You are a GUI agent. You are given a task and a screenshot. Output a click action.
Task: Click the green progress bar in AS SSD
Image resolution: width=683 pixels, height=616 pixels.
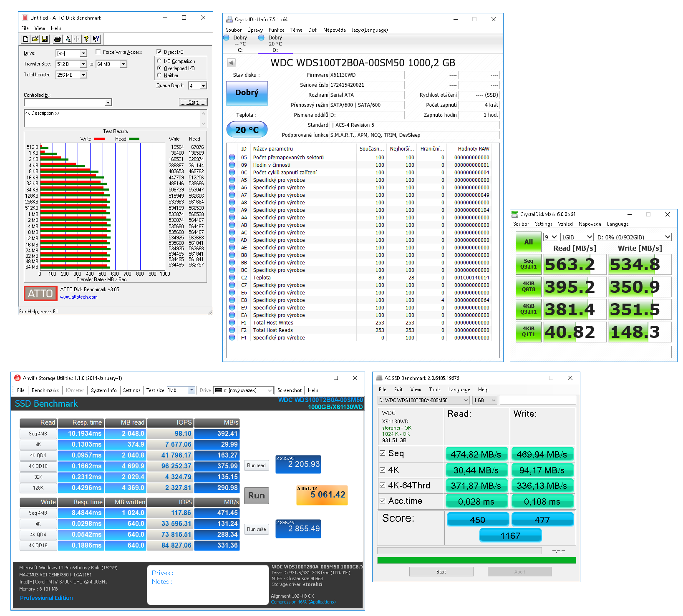click(x=476, y=560)
